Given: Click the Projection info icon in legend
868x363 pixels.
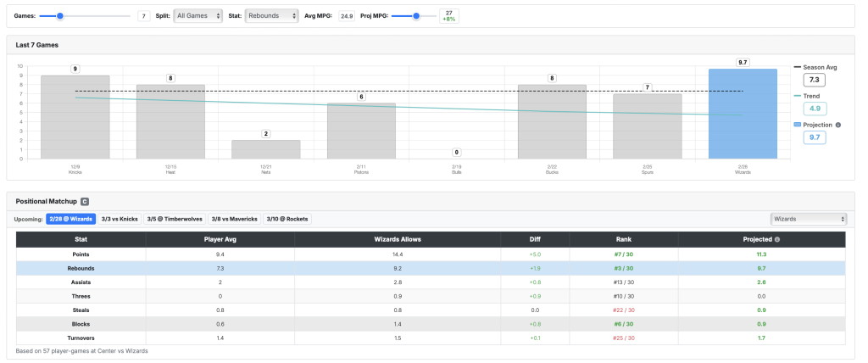Looking at the screenshot, I should (838, 125).
